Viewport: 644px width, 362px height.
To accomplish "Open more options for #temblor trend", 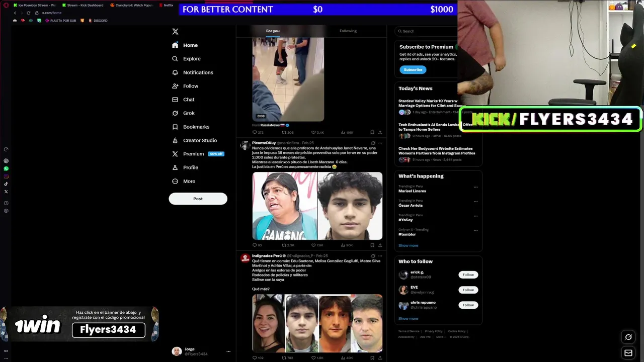I will coord(475,231).
